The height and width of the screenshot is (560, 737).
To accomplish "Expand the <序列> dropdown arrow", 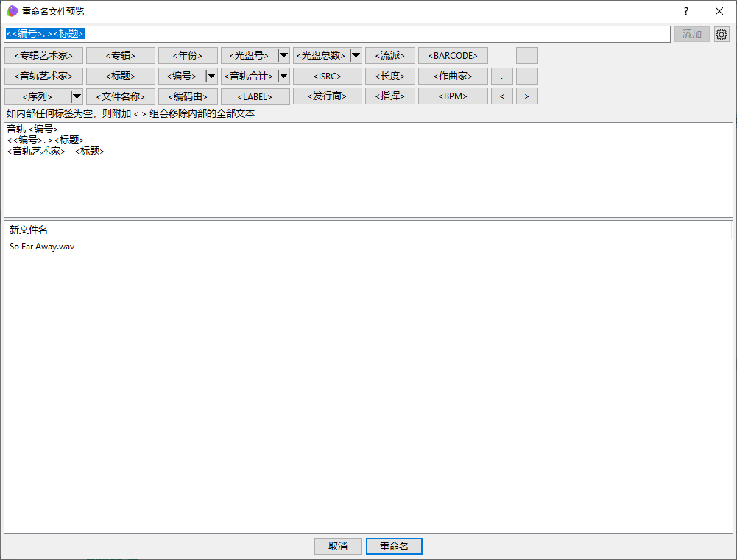I will click(77, 97).
